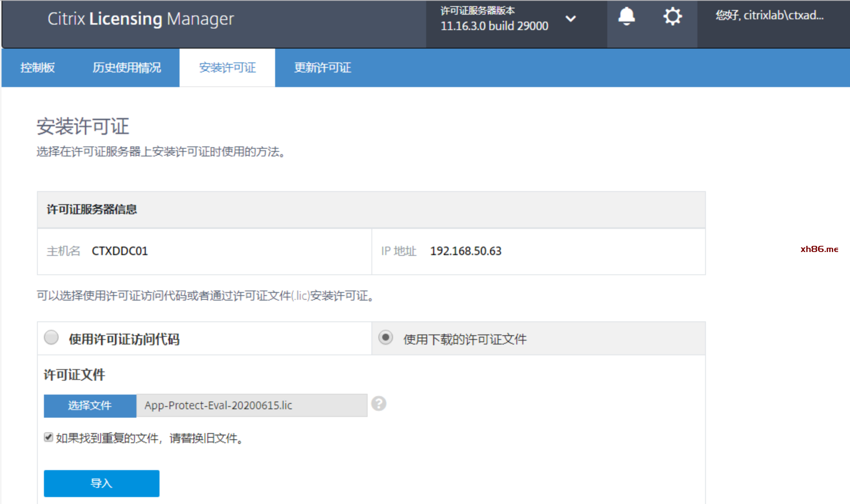This screenshot has height=504, width=850.
Task: Go to the 更新许可证 tab
Action: (323, 67)
